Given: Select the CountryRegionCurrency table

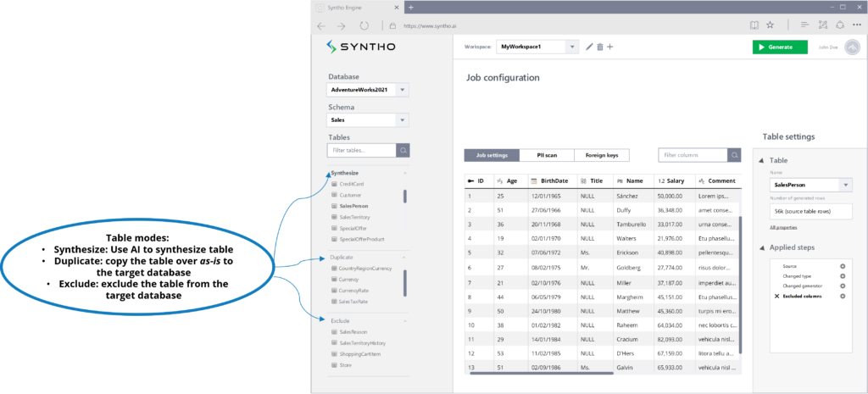Looking at the screenshot, I should tap(365, 269).
